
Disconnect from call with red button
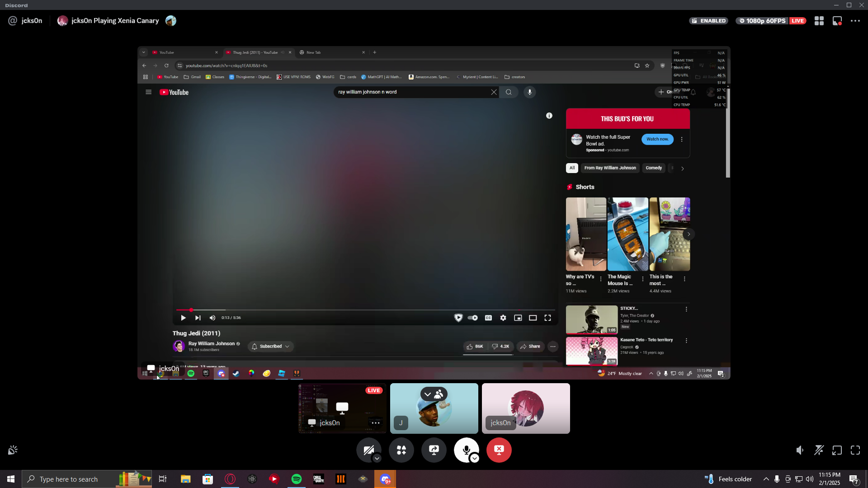pyautogui.click(x=499, y=450)
